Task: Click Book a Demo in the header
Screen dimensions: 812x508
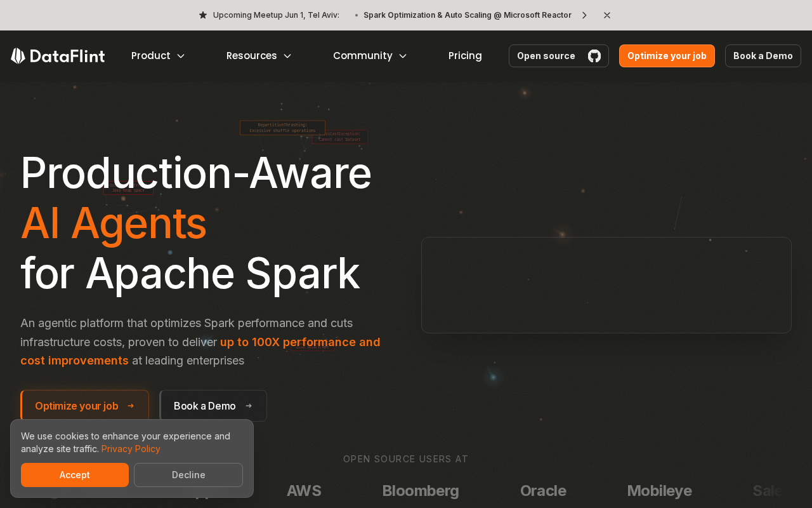Action: tap(763, 56)
